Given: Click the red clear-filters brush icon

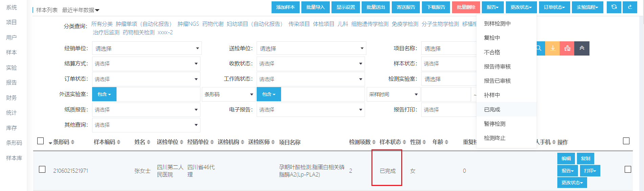Looking at the screenshot, I should pyautogui.click(x=567, y=48).
